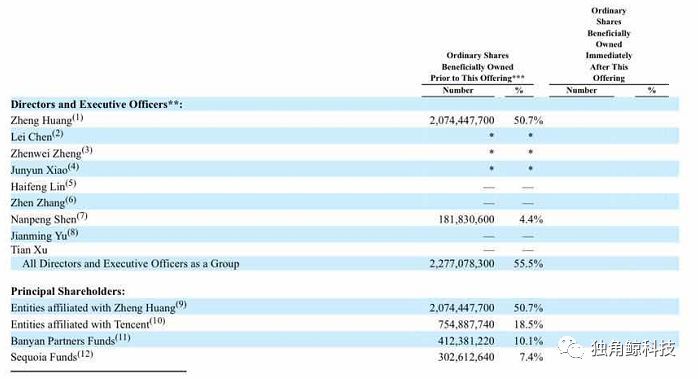This screenshot has height=379, width=698.
Task: Select 'Banyan Partners Funds(11)'
Action: click(x=70, y=340)
